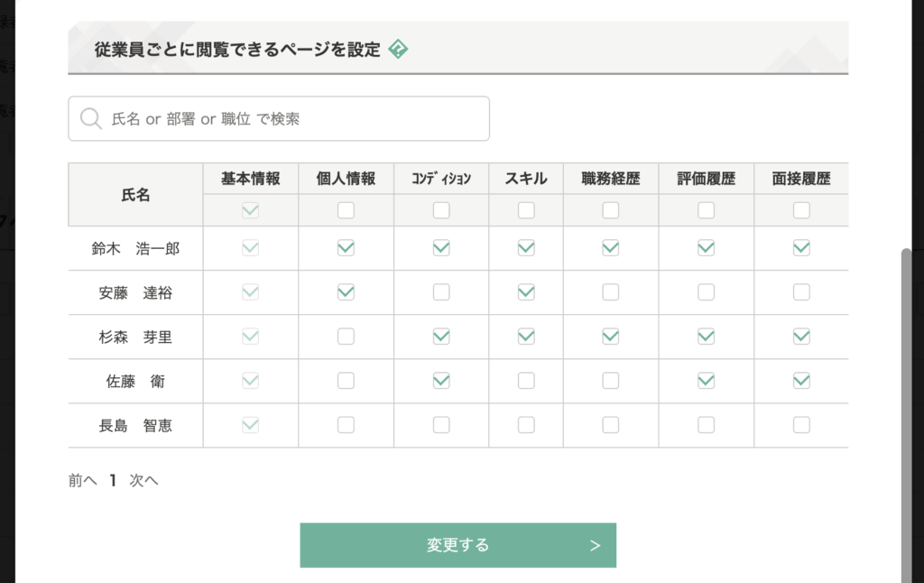Uncheck コンディション for 杉森 芽里
Image resolution: width=924 pixels, height=583 pixels.
pos(441,337)
